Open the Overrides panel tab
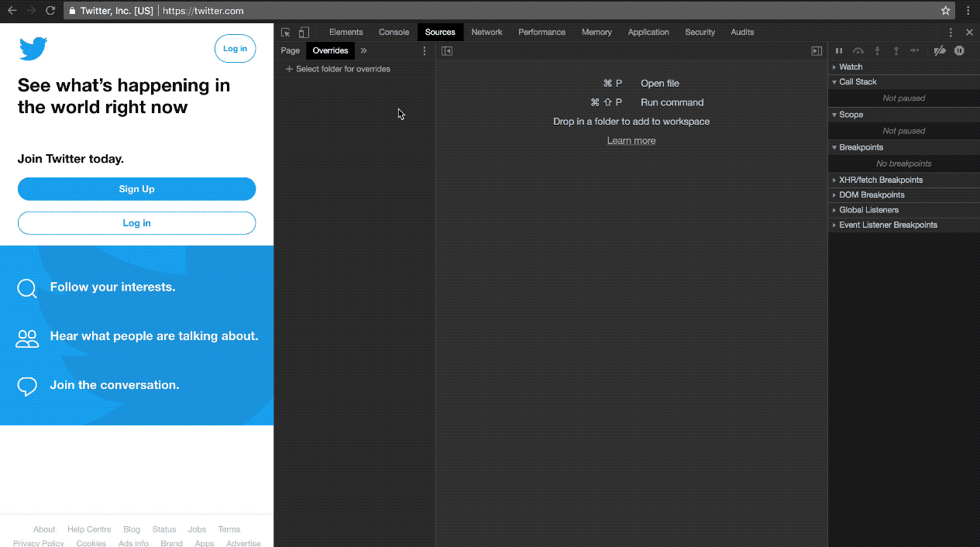 click(x=330, y=50)
